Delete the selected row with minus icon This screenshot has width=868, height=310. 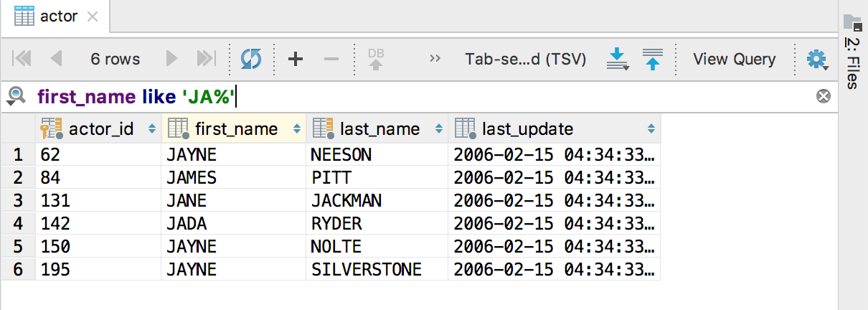tap(331, 59)
